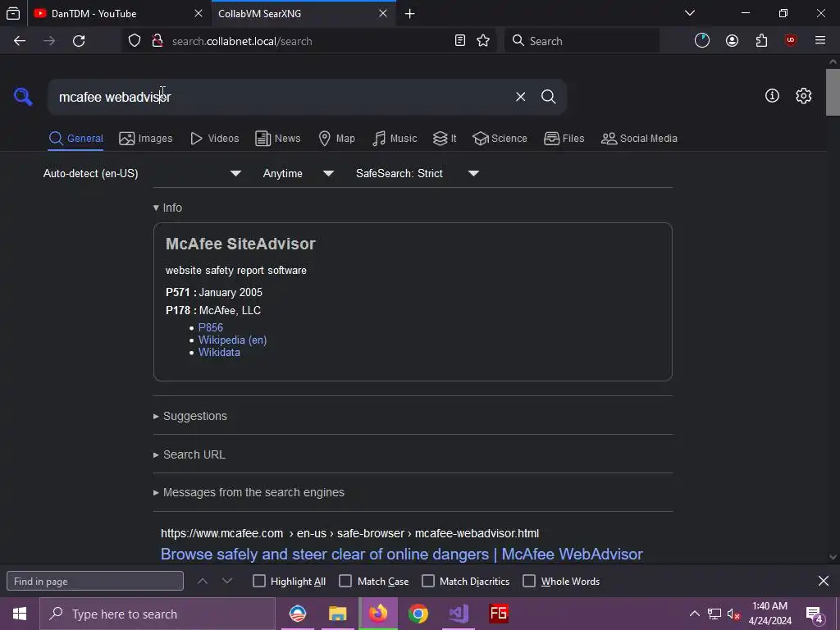Click the insecure connection lock icon

(x=157, y=41)
